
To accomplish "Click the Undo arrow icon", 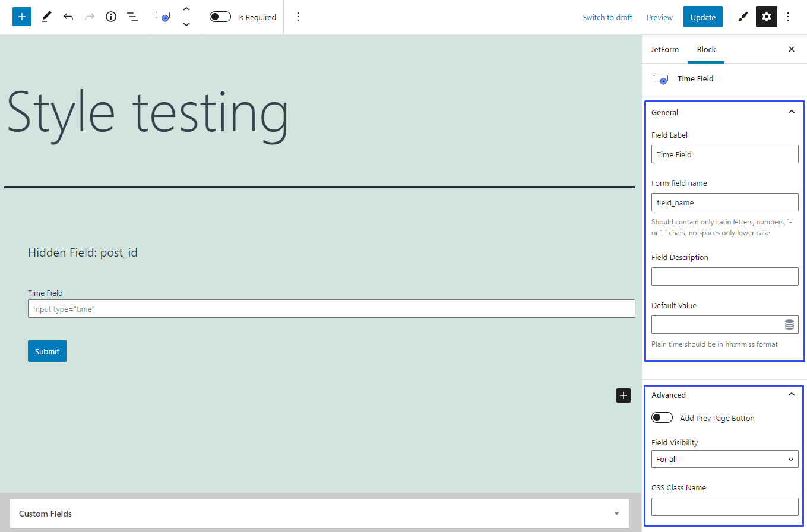I will 68,17.
